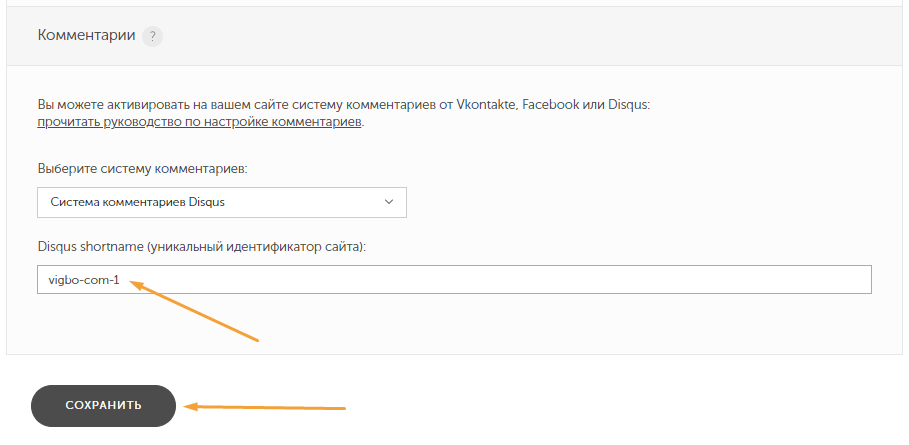Viewport: 909px width, 445px height.
Task: Click the Сохранить button
Action: click(x=103, y=406)
